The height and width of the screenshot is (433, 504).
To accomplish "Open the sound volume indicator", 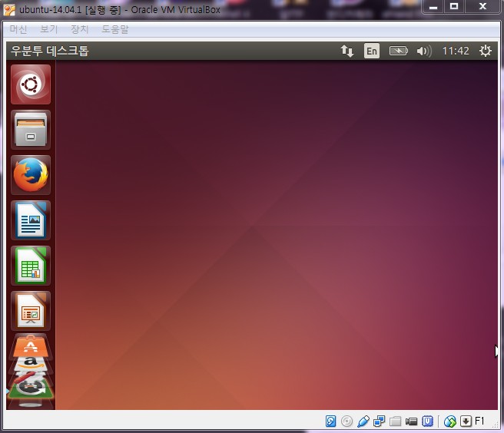I will coord(423,51).
